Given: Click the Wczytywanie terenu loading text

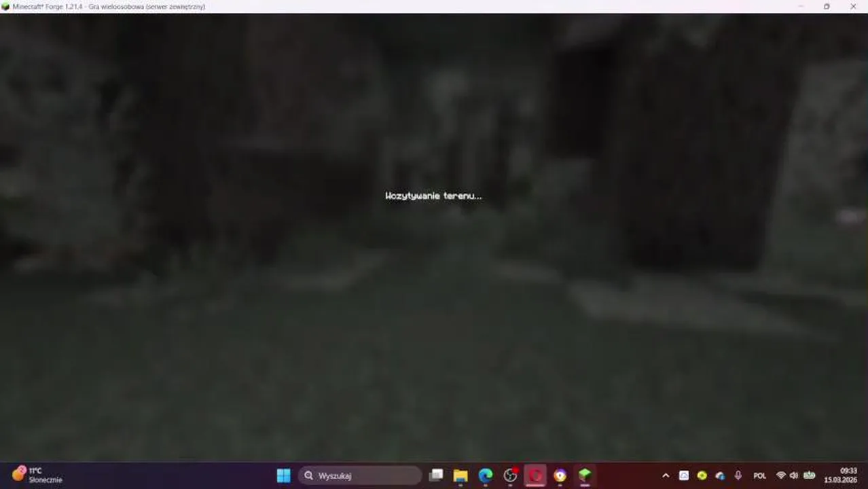Looking at the screenshot, I should tap(433, 196).
